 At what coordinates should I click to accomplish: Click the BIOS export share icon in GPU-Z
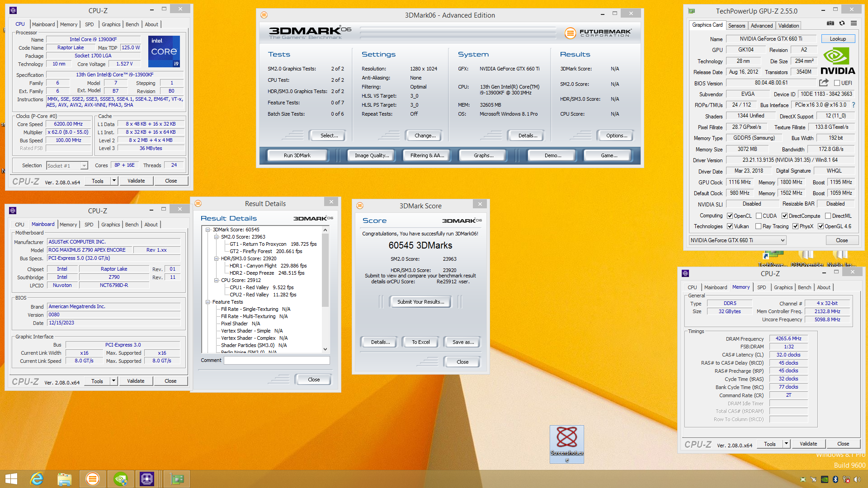click(x=824, y=83)
